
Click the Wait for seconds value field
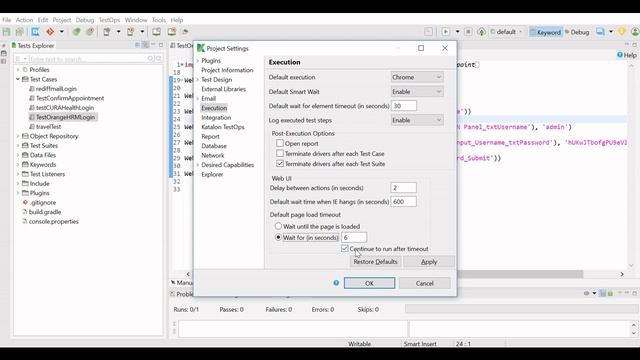coord(354,237)
